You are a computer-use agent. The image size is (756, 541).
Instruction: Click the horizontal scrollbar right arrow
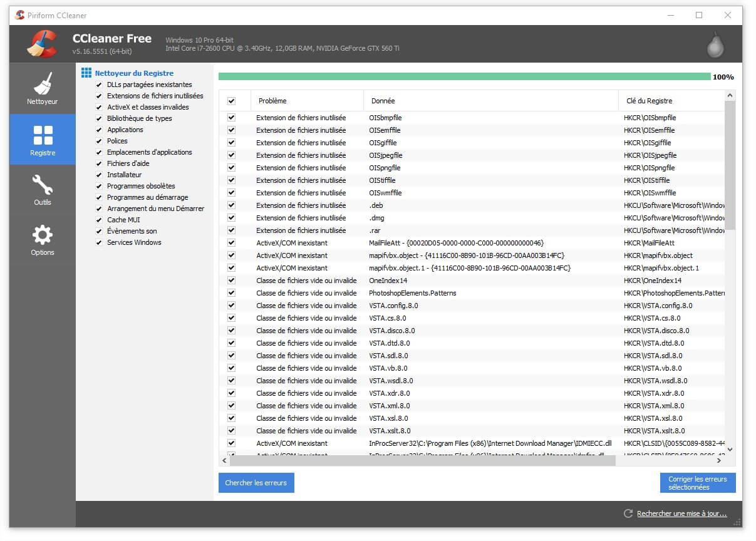click(718, 460)
